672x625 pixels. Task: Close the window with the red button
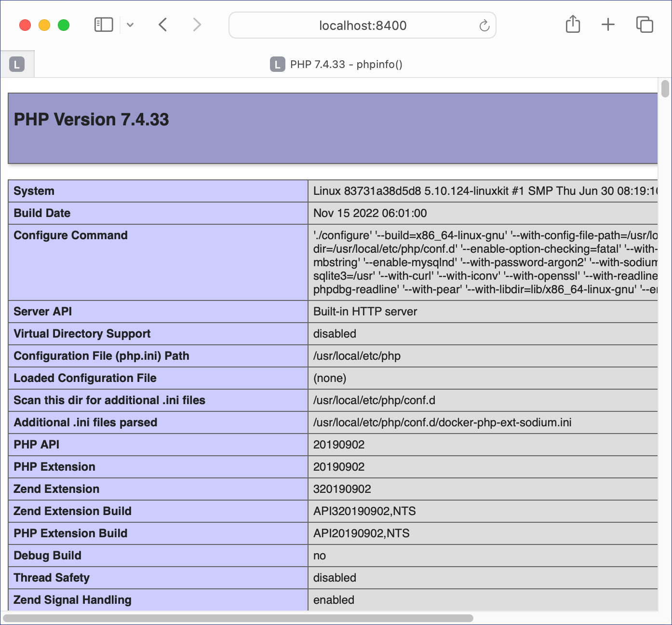[25, 25]
